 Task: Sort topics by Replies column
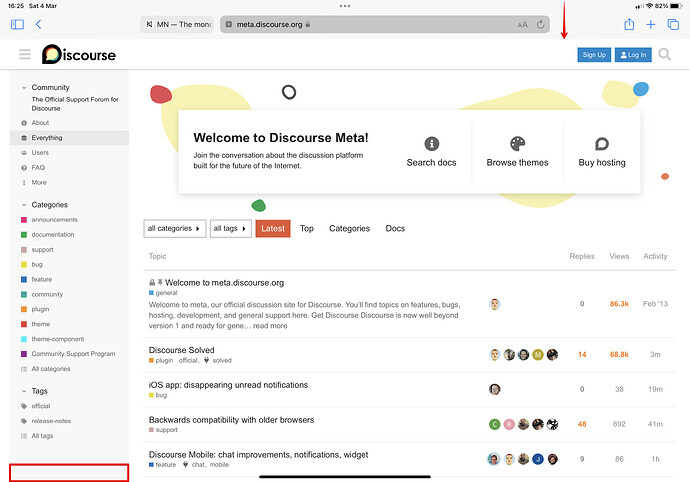[582, 256]
